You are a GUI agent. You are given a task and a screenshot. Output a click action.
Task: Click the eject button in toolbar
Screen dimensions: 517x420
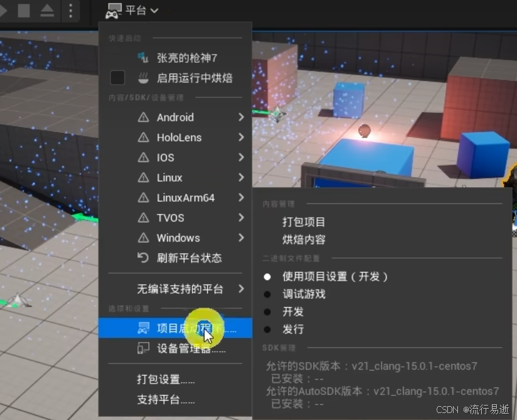[x=47, y=10]
